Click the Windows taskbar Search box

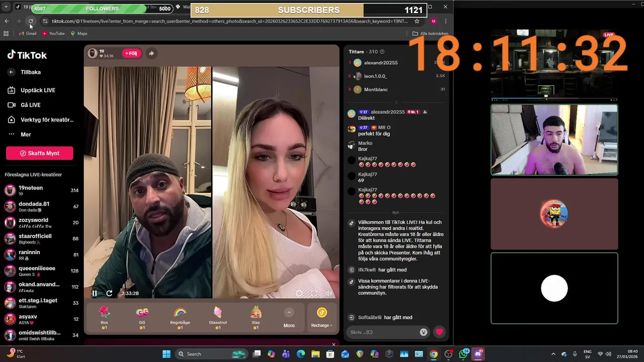click(211, 354)
